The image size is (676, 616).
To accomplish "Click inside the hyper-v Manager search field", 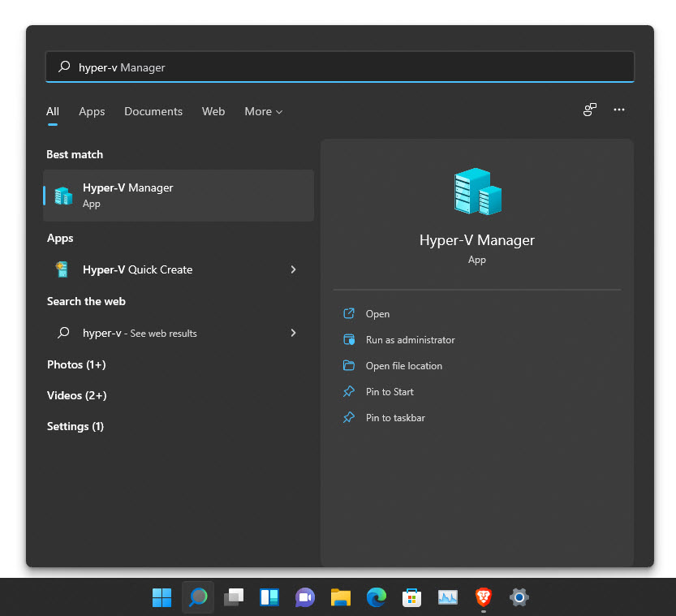I will [340, 67].
